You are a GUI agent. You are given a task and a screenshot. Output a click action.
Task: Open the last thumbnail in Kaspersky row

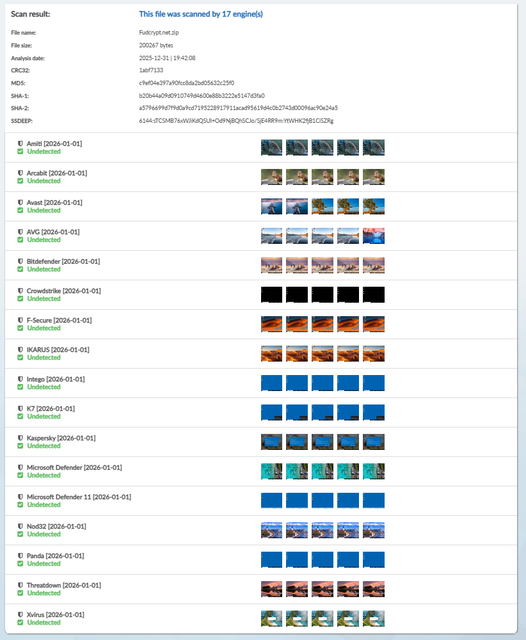374,442
